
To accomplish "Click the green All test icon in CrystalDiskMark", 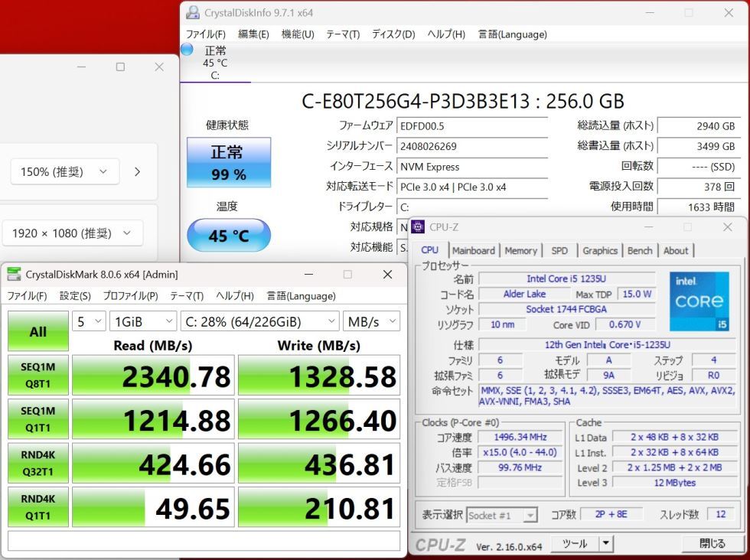I will point(37,331).
